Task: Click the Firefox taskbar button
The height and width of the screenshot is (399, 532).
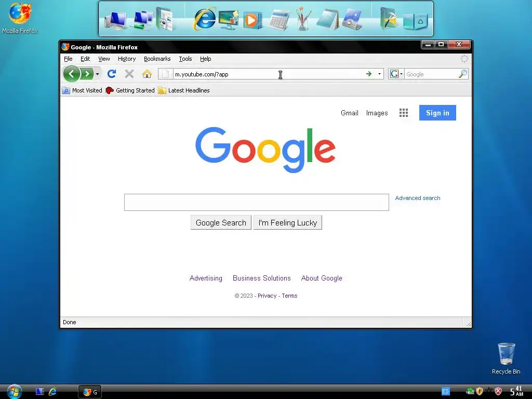Action: pyautogui.click(x=90, y=392)
